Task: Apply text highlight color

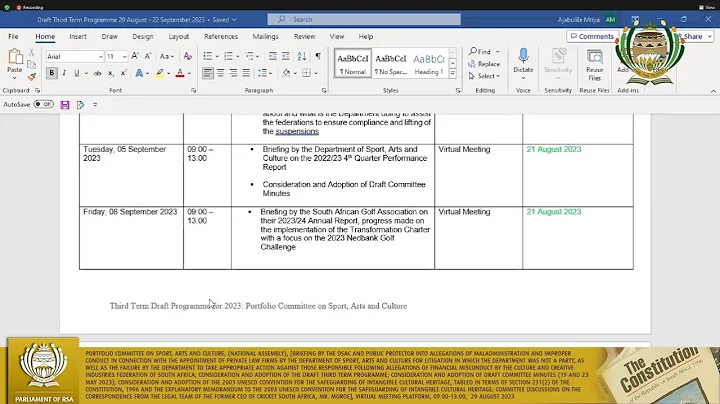Action: click(159, 73)
